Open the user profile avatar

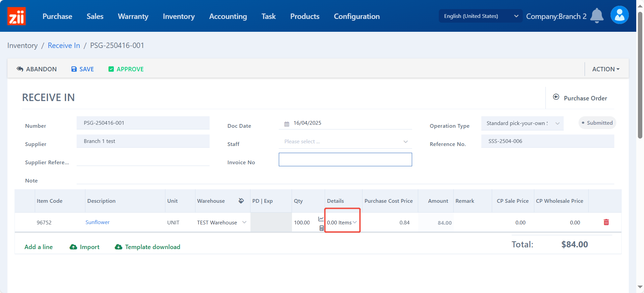click(x=619, y=15)
